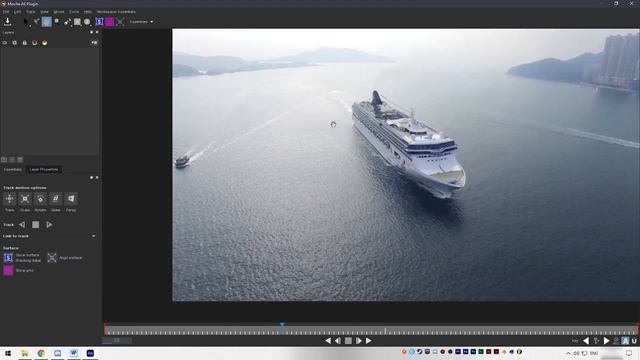Open File Explorer from the taskbar
The height and width of the screenshot is (360, 640).
24,353
